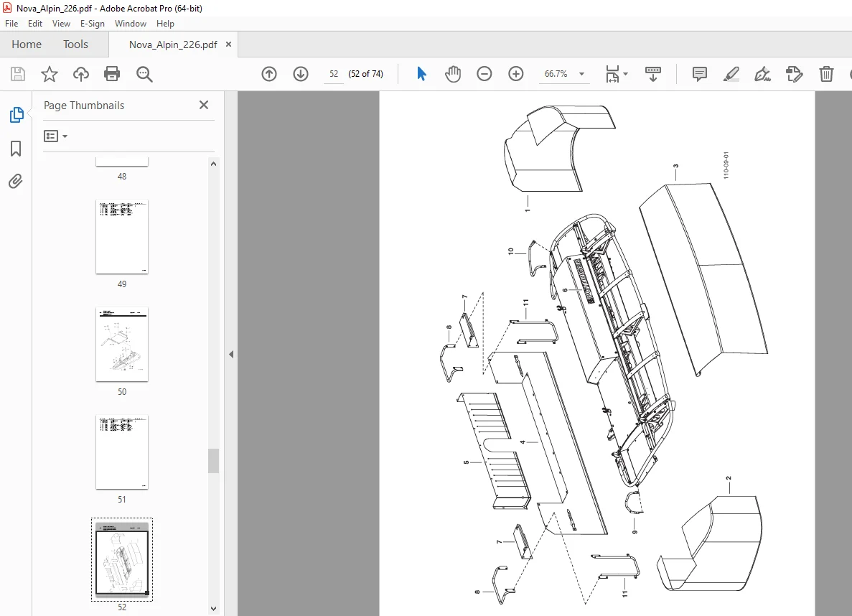Viewport: 852px width, 616px height.
Task: Close the Nova_Alpin_226.pdf tab
Action: click(228, 44)
